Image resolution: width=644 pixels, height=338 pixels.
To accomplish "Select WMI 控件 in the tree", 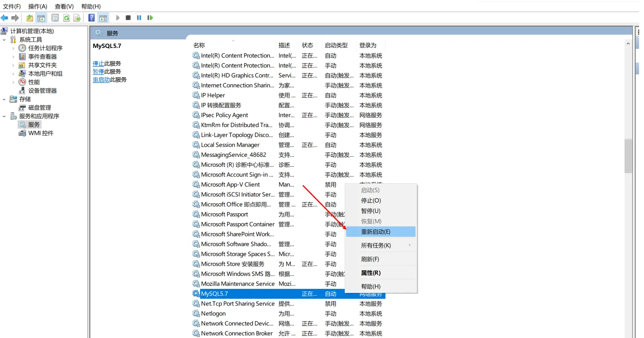I will [41, 133].
